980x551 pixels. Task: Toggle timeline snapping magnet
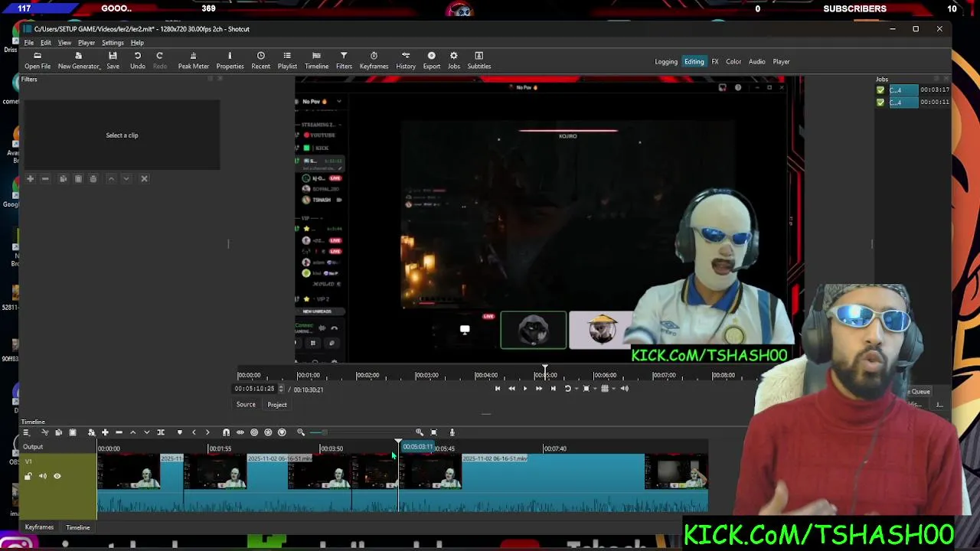click(x=226, y=432)
